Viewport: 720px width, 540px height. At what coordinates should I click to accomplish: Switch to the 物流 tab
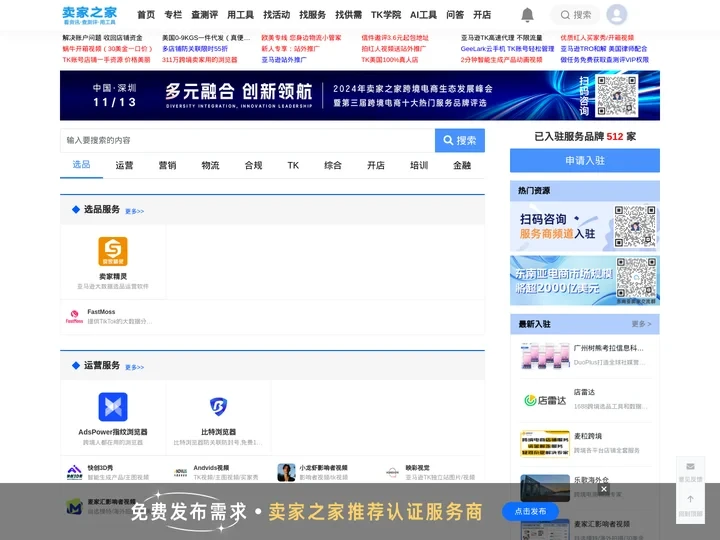pyautogui.click(x=210, y=165)
